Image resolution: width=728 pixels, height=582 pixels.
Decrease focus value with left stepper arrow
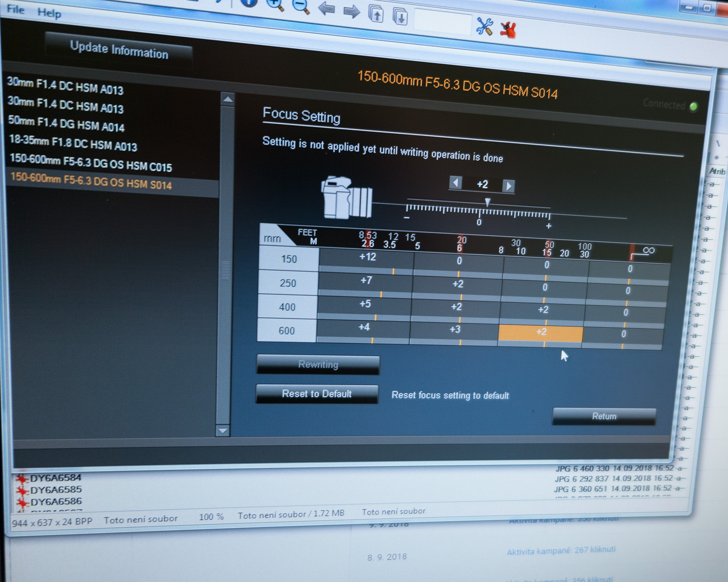(455, 182)
